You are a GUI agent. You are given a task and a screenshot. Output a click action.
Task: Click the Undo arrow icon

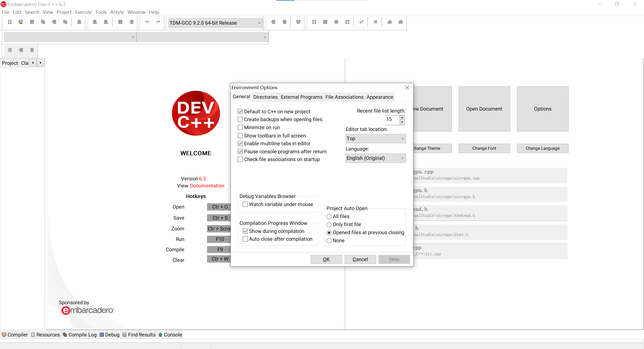(x=147, y=22)
